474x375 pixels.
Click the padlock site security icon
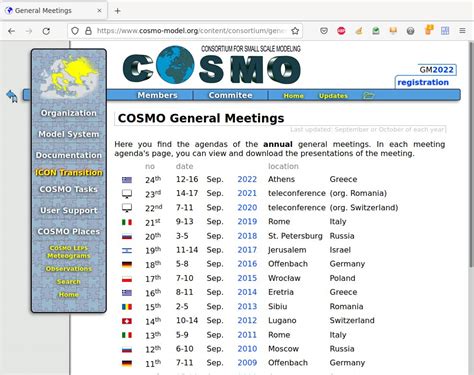click(88, 31)
